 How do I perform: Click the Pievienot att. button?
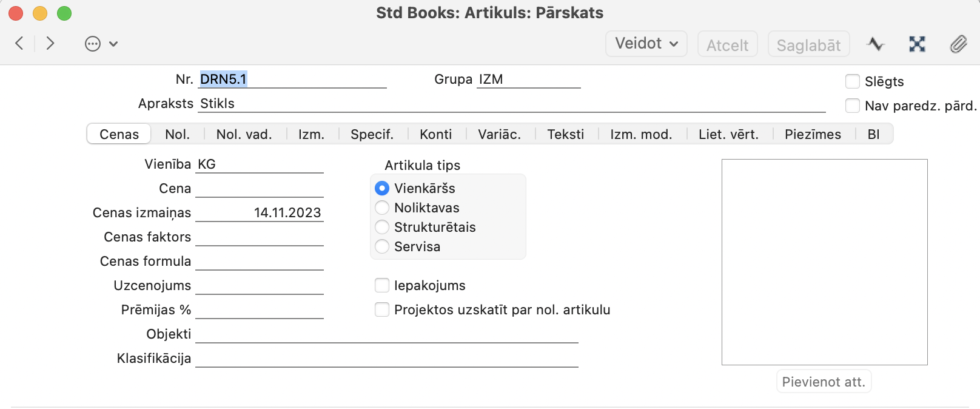click(x=824, y=382)
